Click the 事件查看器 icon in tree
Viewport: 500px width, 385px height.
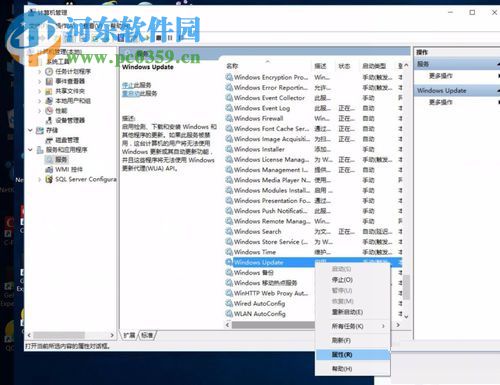click(49, 81)
